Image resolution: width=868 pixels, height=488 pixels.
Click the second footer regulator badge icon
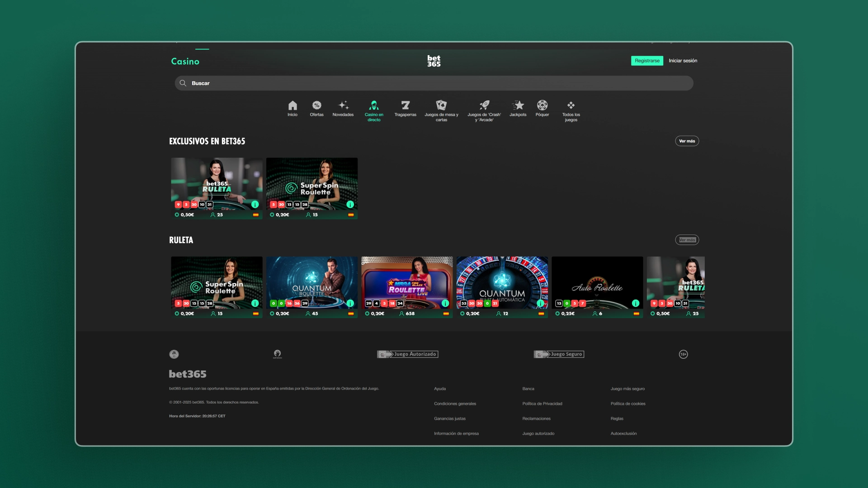[x=278, y=354]
